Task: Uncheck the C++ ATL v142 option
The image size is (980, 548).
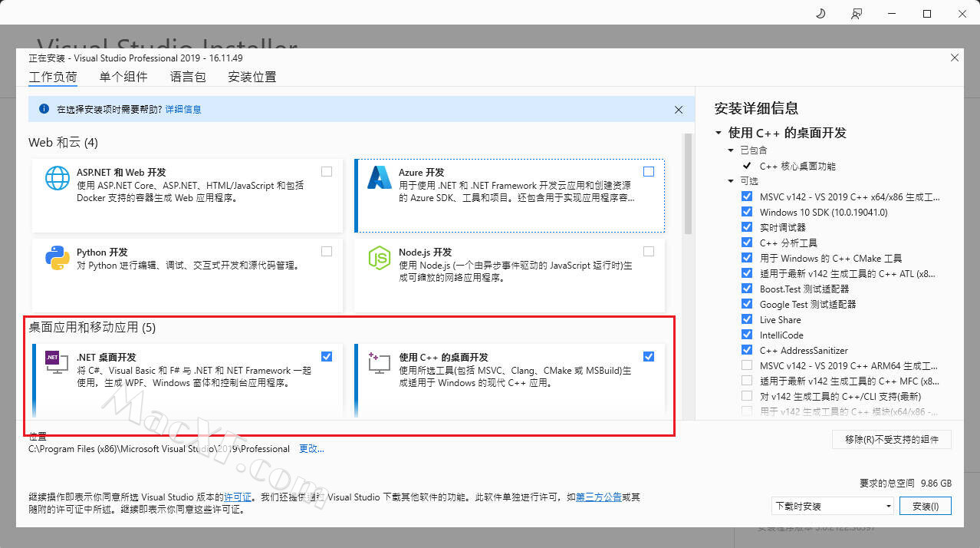Action: tap(747, 273)
